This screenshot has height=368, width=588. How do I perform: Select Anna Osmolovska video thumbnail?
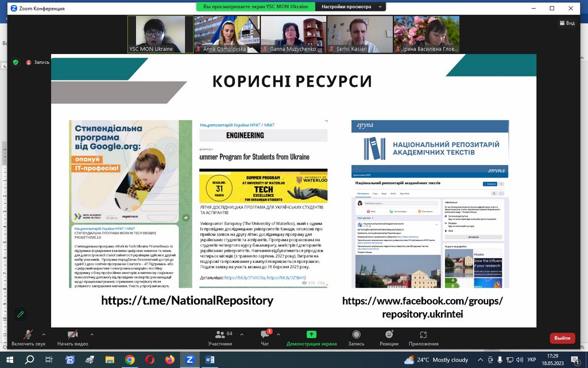[227, 34]
